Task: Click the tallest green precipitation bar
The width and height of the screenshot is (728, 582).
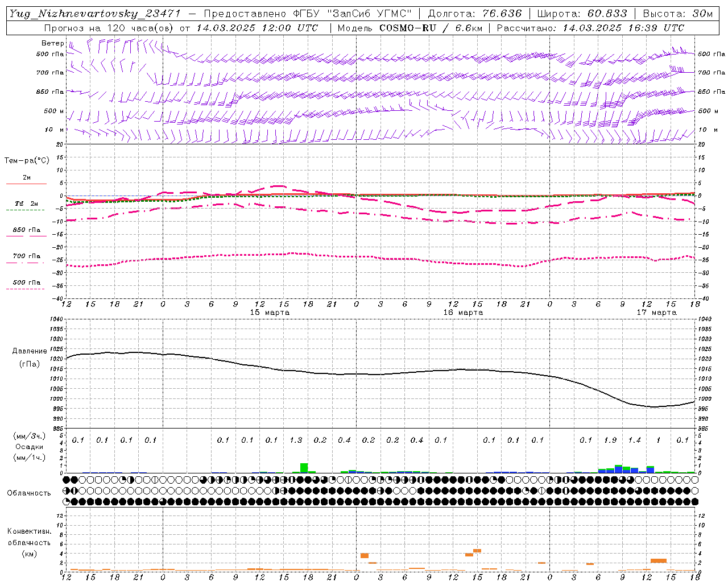Action: point(304,468)
